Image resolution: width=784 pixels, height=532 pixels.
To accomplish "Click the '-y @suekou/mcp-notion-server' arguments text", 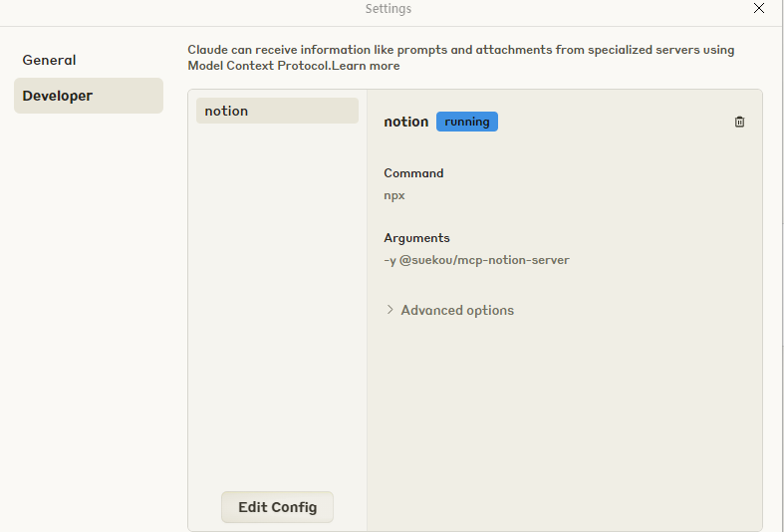I will (476, 260).
